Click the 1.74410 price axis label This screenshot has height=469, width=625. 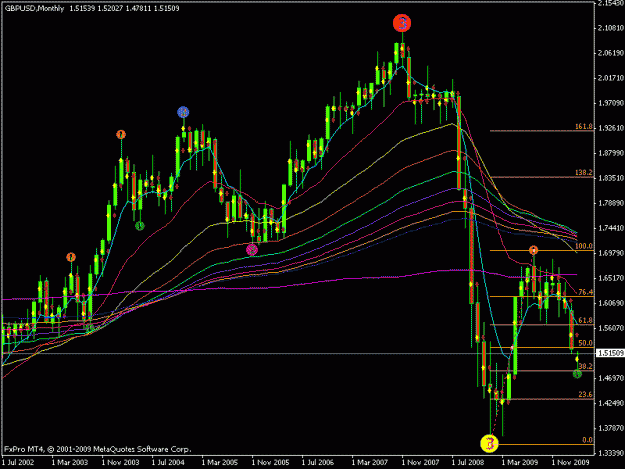point(611,228)
